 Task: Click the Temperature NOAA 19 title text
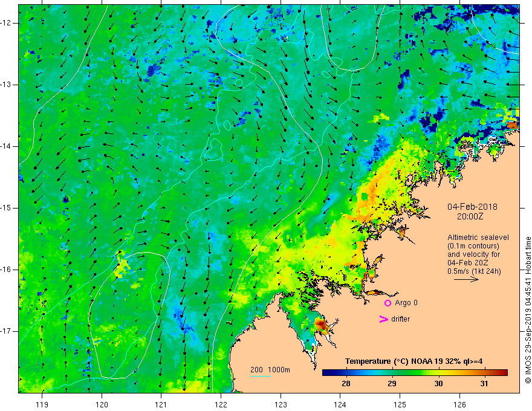click(414, 361)
